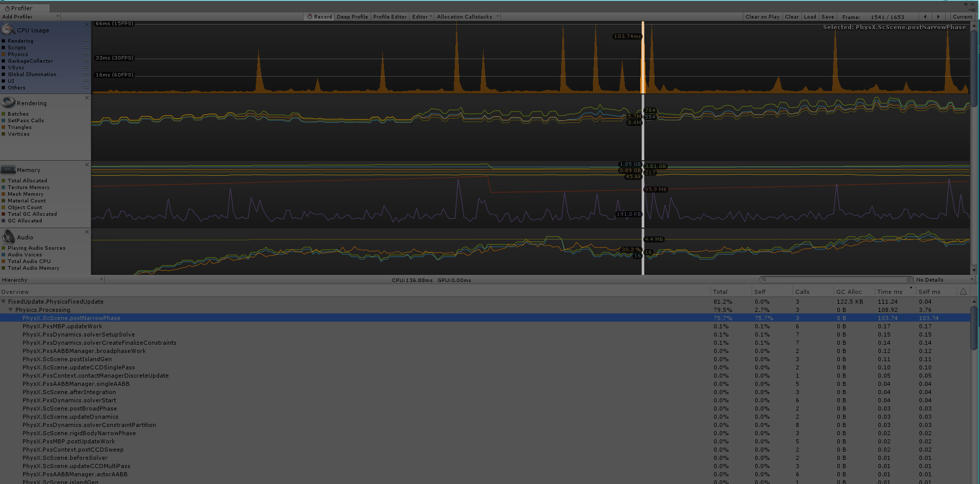The height and width of the screenshot is (484, 980).
Task: Click the warning triangle column icon
Action: click(x=963, y=291)
